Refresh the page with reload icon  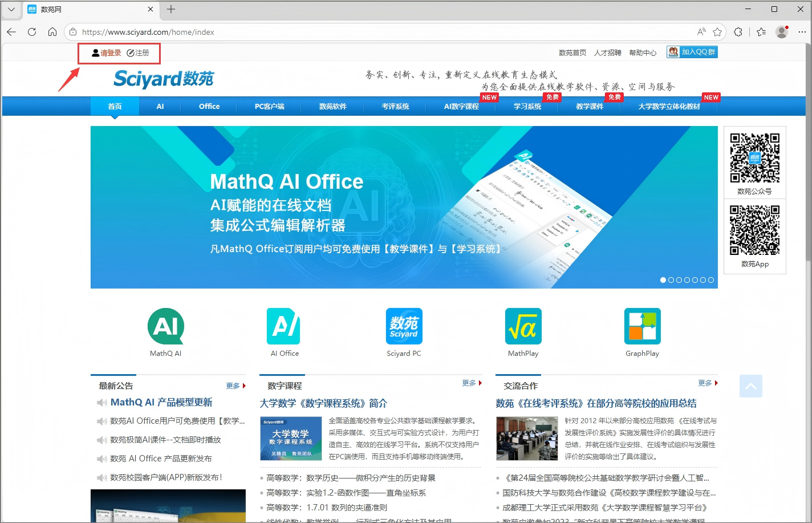tap(32, 32)
